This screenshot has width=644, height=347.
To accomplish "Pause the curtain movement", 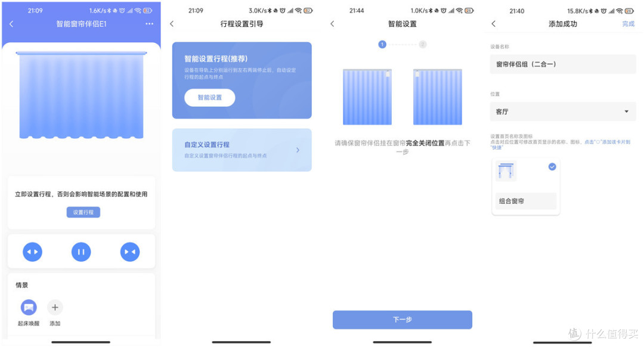I will pos(81,252).
